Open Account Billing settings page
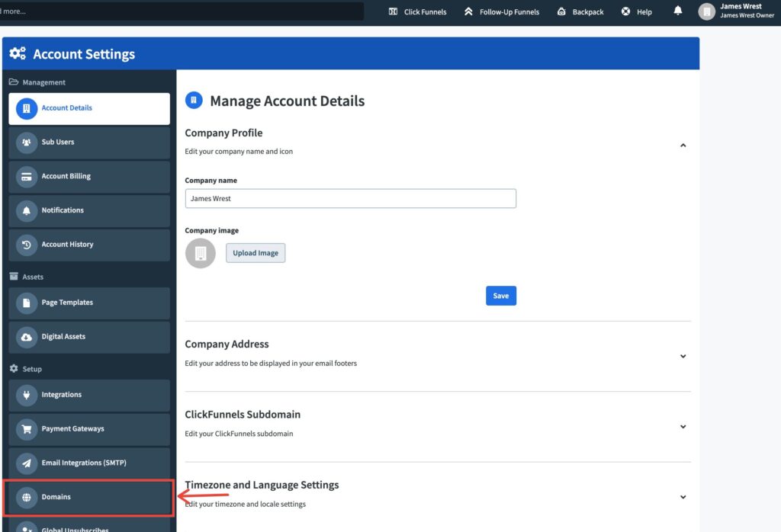The width and height of the screenshot is (781, 532). coord(89,177)
